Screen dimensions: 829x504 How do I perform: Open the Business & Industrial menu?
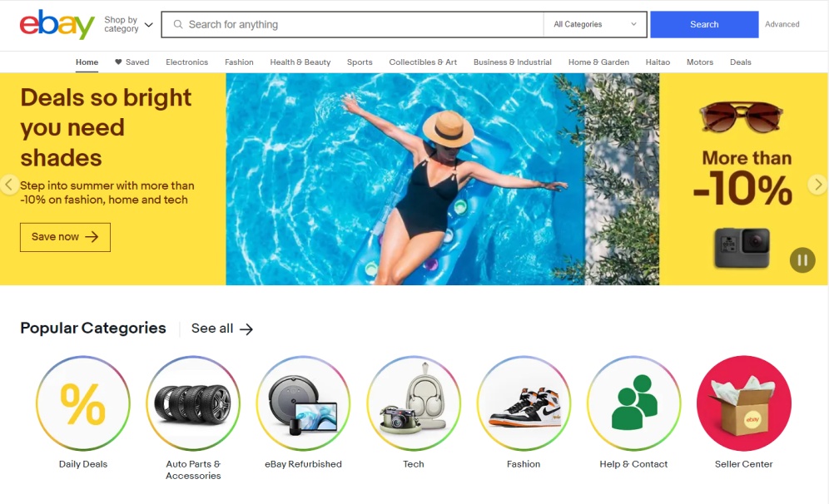point(513,62)
